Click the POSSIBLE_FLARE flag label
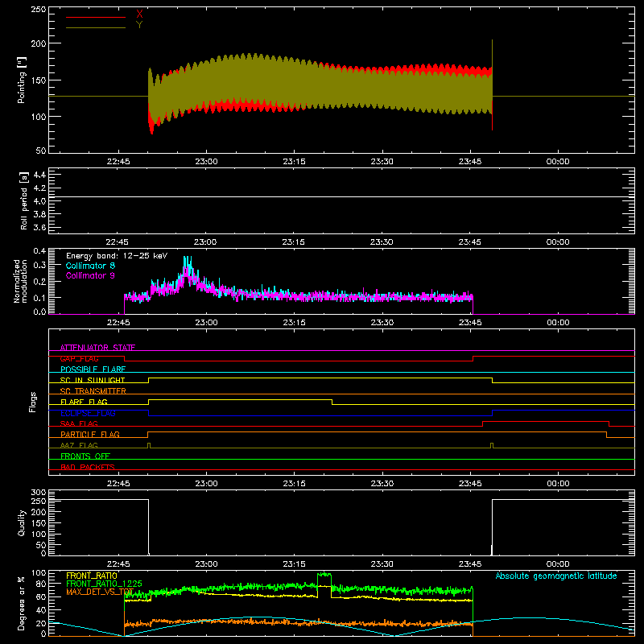The height and width of the screenshot is (644, 644). tap(93, 369)
